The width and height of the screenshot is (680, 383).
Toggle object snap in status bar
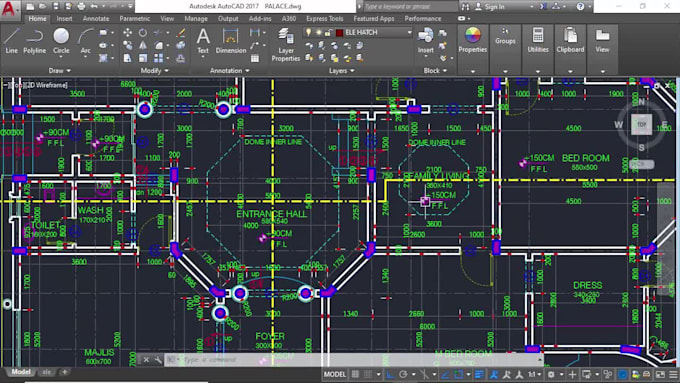click(459, 374)
